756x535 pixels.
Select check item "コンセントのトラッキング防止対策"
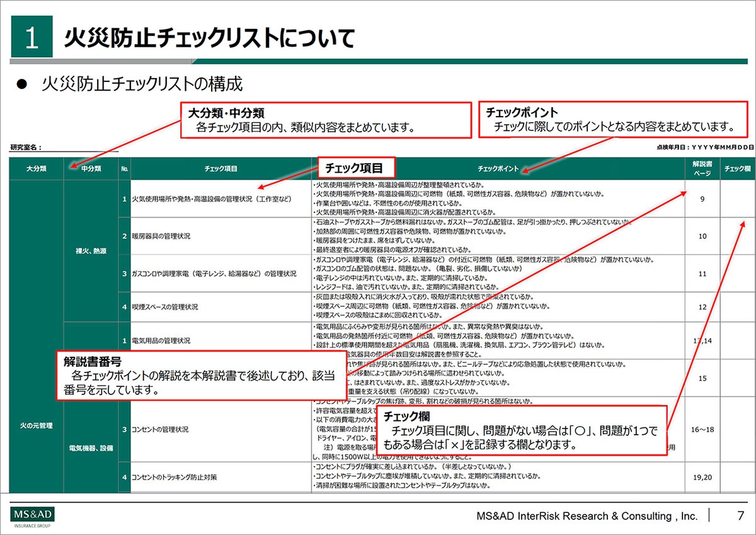[174, 477]
